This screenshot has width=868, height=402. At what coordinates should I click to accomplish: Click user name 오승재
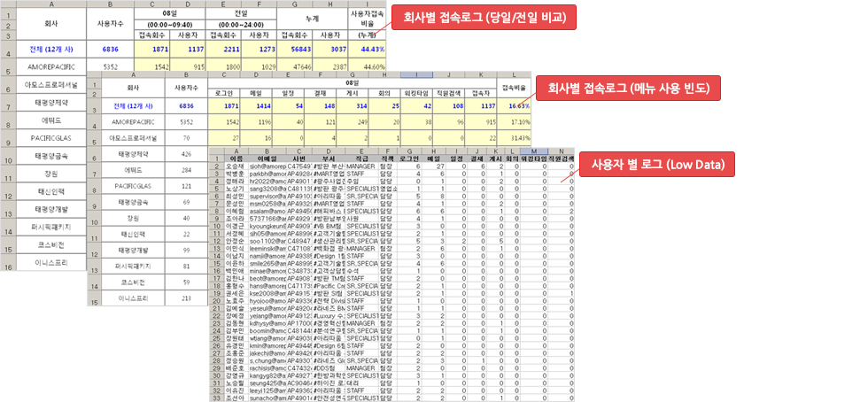pos(236,166)
